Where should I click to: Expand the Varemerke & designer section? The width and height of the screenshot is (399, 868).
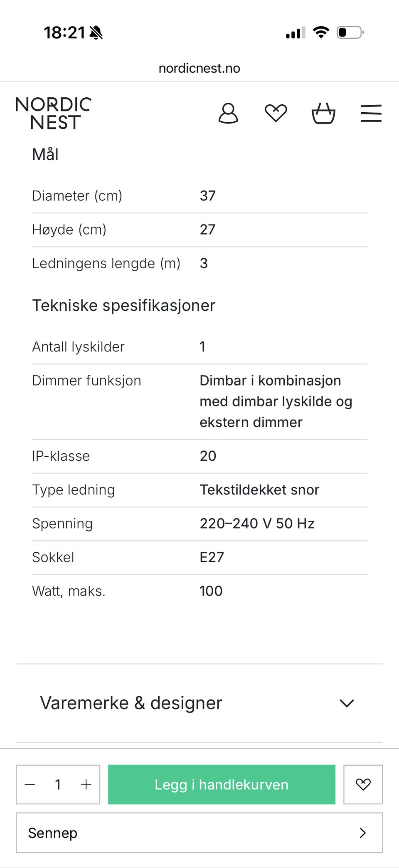(199, 703)
